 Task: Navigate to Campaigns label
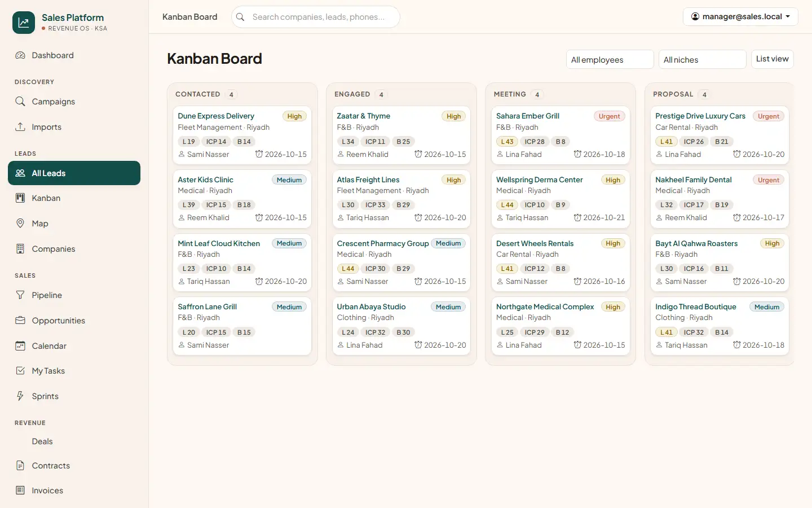coord(54,102)
